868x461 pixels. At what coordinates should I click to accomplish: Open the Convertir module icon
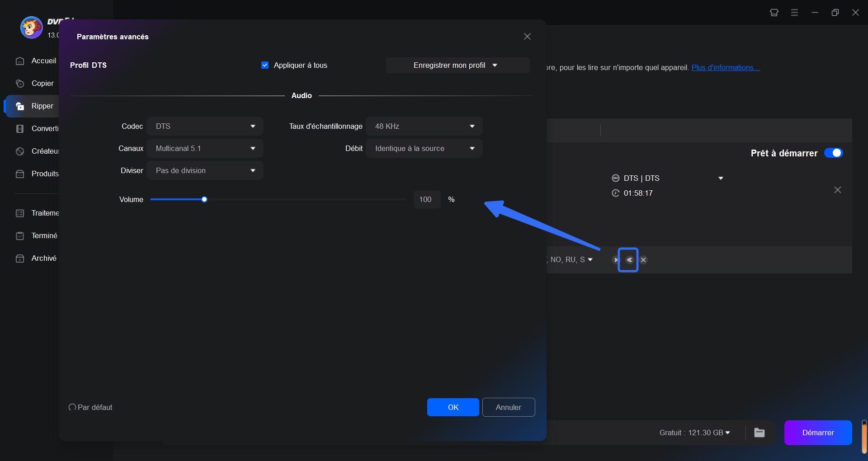point(20,129)
